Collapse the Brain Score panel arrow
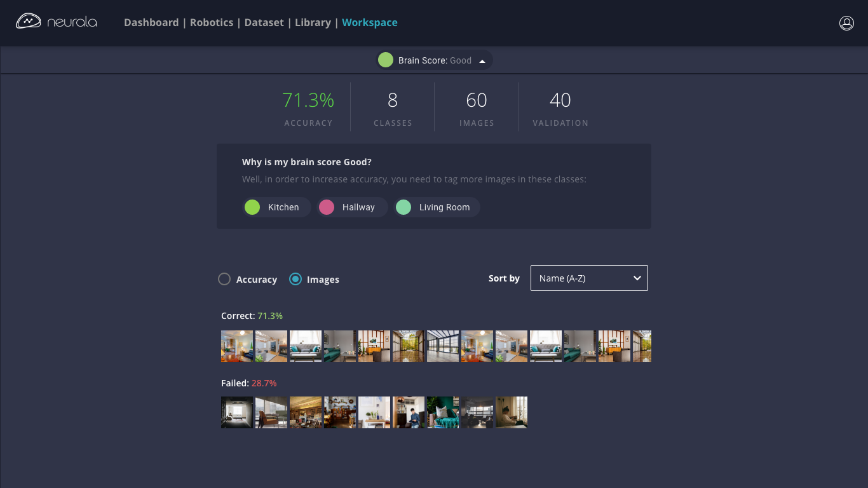 click(482, 61)
